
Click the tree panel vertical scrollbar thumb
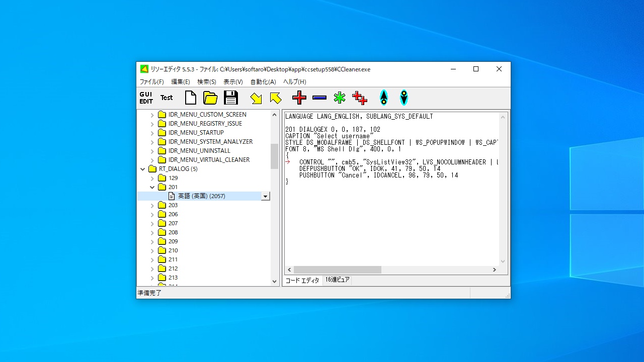[x=275, y=156]
